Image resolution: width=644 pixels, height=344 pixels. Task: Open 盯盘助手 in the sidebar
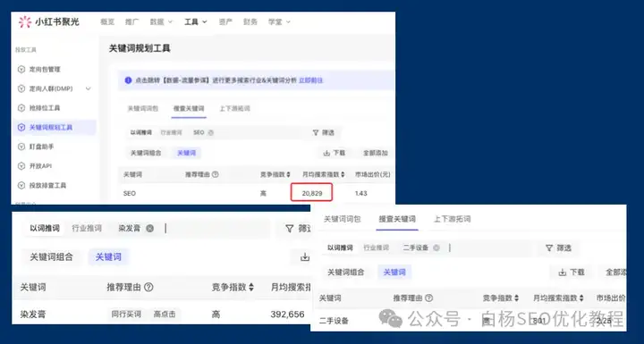[x=36, y=147]
